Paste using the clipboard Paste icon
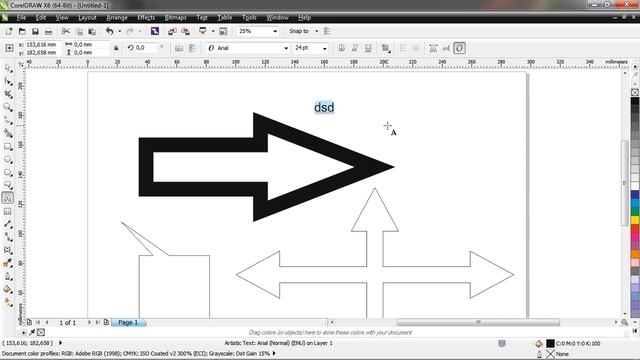The width and height of the screenshot is (640, 360). pos(92,31)
